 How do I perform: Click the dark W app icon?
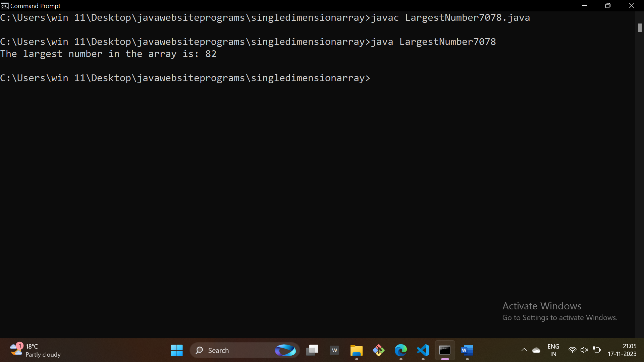(334, 350)
